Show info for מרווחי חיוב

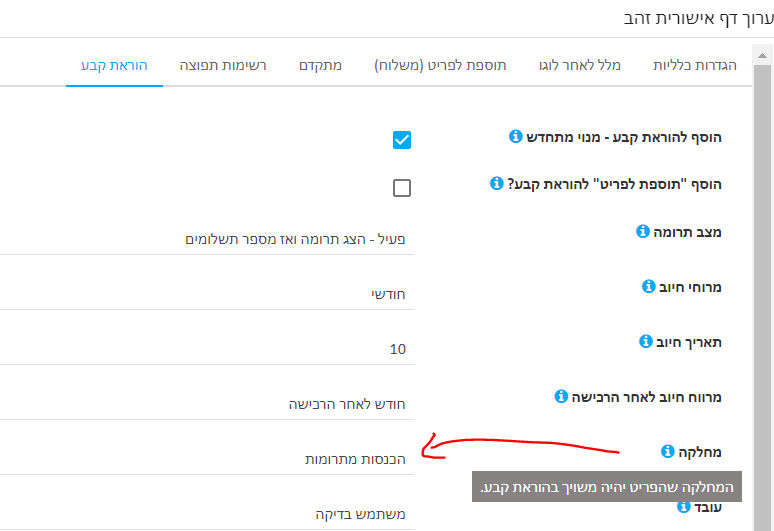click(649, 286)
